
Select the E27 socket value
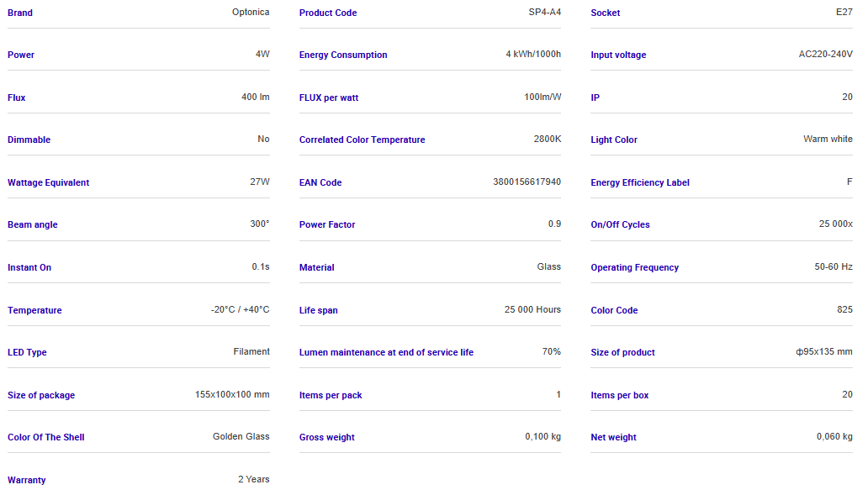pyautogui.click(x=844, y=13)
